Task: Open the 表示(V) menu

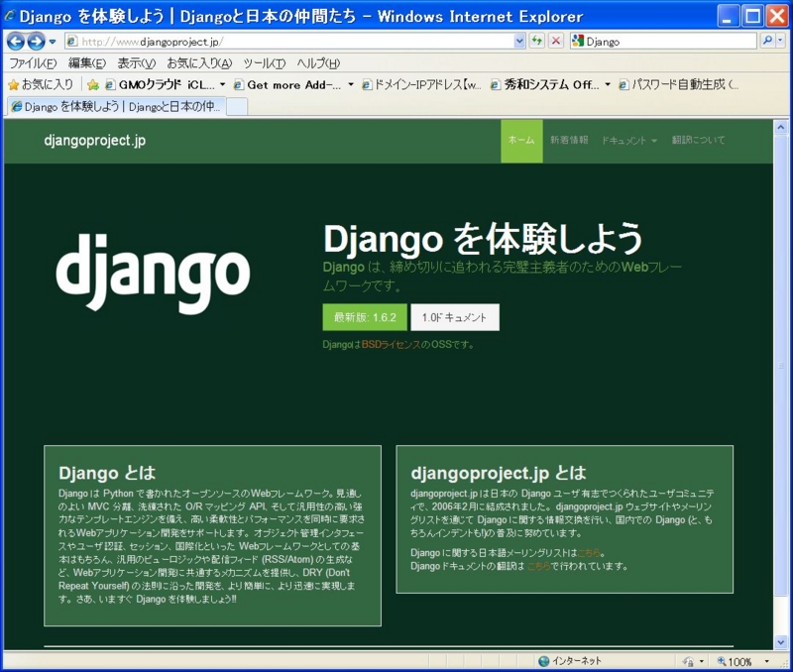Action: click(137, 63)
